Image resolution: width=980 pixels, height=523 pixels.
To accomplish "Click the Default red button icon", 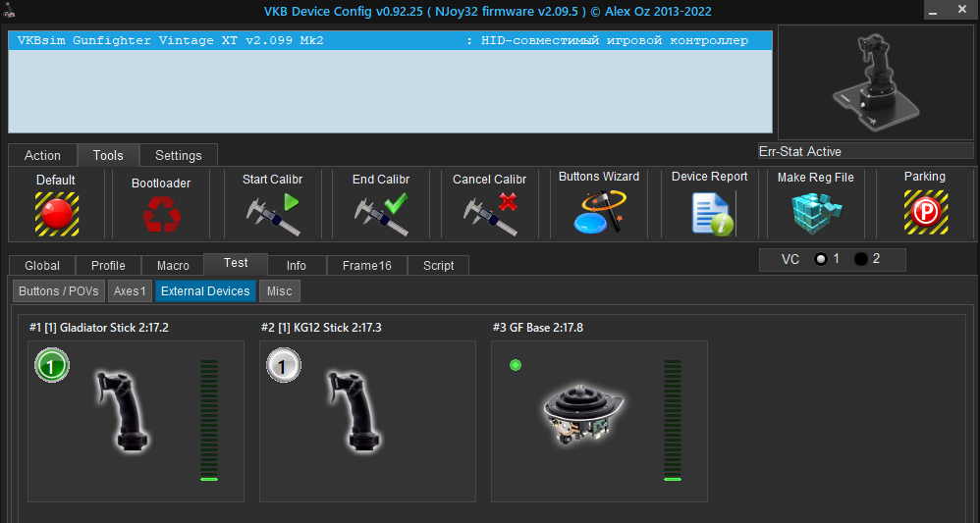I will tap(57, 214).
